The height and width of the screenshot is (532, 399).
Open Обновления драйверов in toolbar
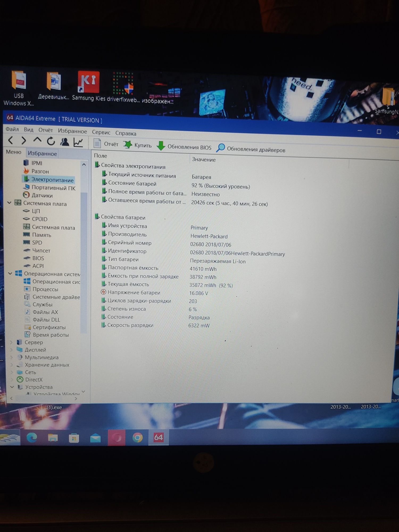[251, 149]
